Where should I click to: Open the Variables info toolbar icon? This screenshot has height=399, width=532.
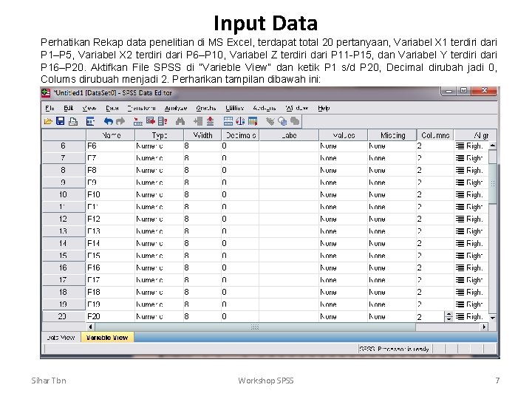coord(163,121)
